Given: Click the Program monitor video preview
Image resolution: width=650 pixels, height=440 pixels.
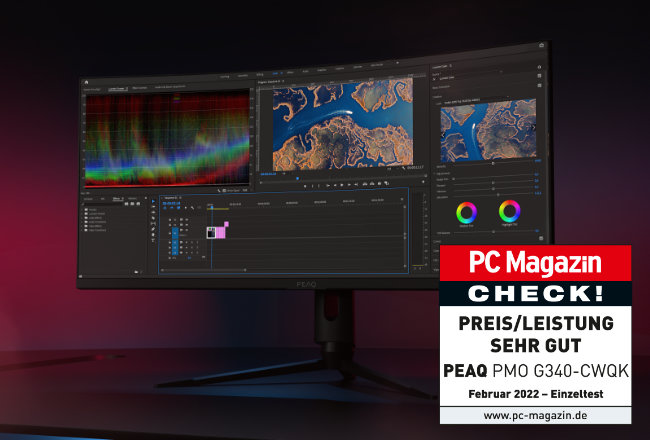Looking at the screenshot, I should tap(343, 124).
